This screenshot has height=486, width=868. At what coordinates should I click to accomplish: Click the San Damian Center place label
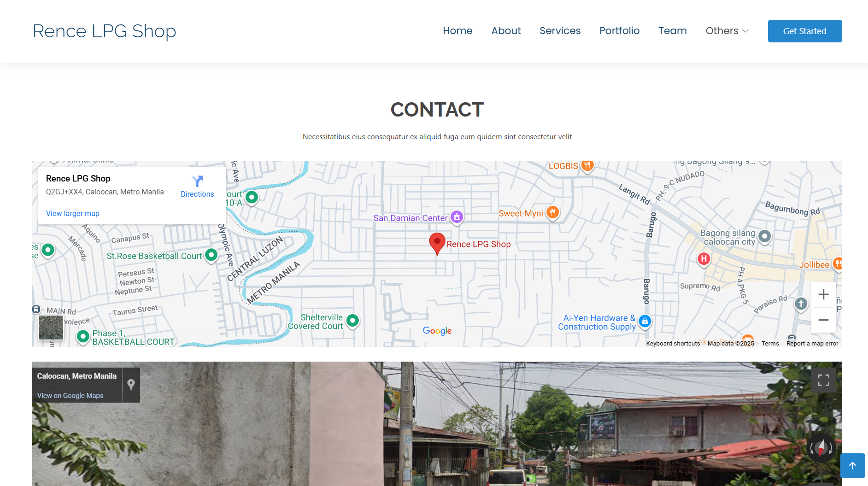410,218
